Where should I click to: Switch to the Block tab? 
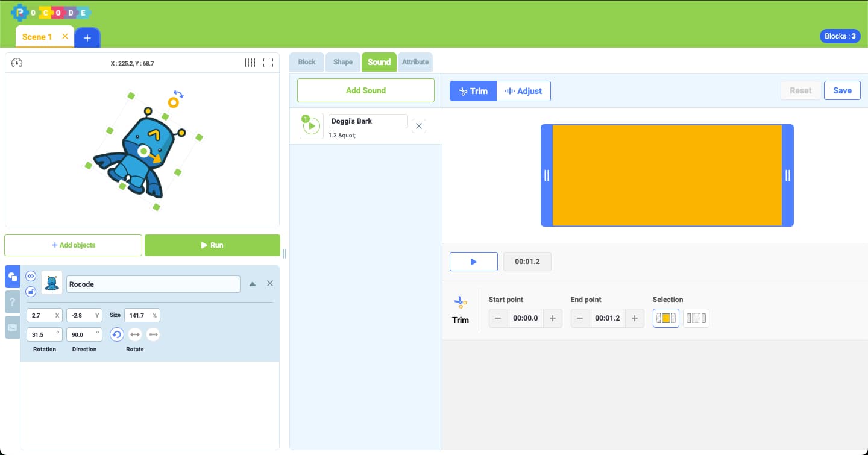[x=307, y=62]
